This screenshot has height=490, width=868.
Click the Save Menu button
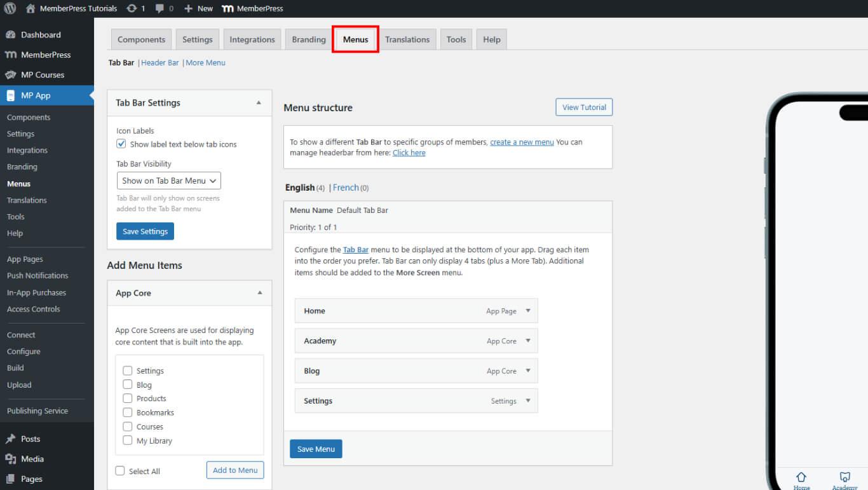(316, 449)
